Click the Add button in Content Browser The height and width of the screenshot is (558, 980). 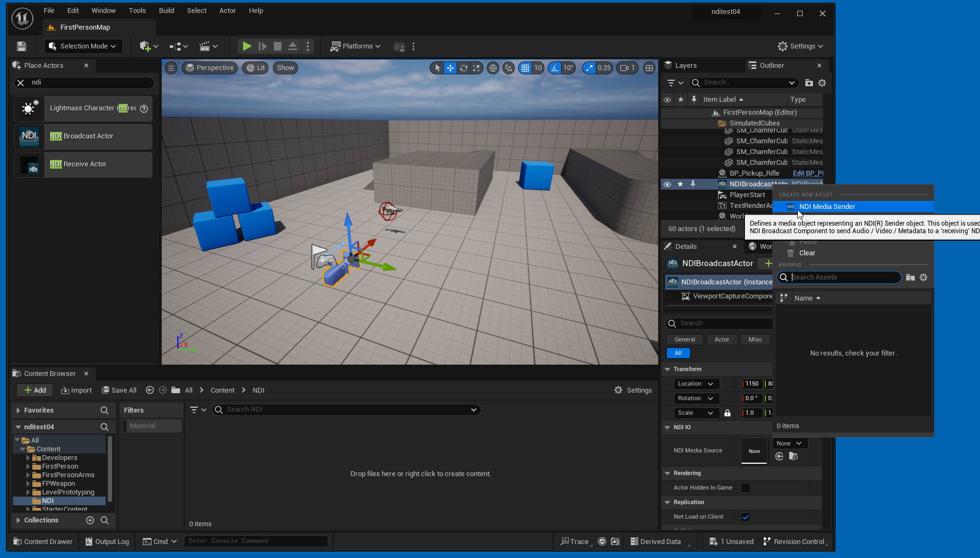[35, 390]
